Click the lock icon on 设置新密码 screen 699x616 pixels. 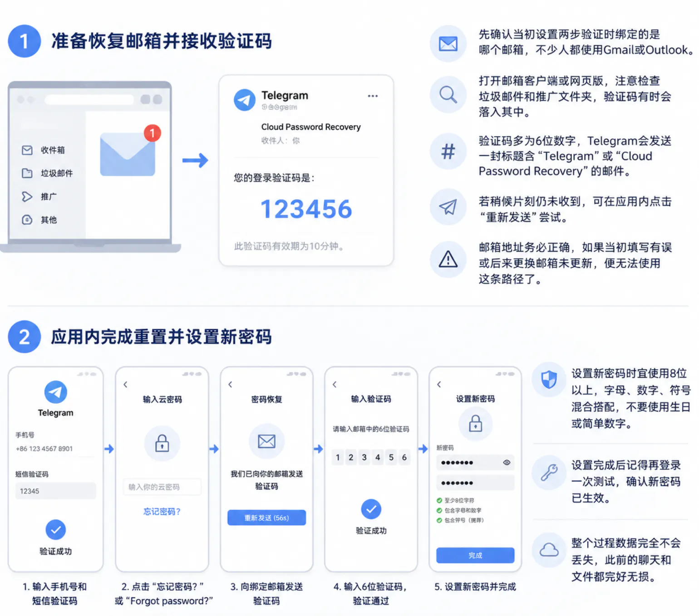(x=476, y=424)
